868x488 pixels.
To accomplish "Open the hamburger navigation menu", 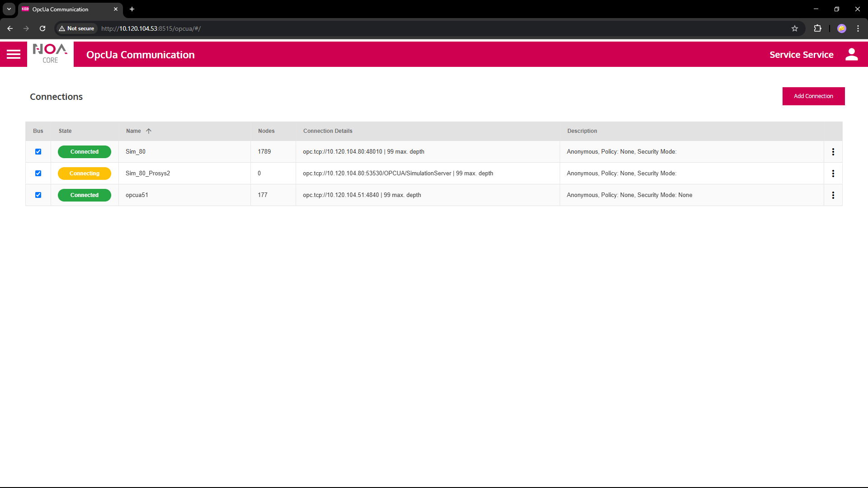I will 14,54.
